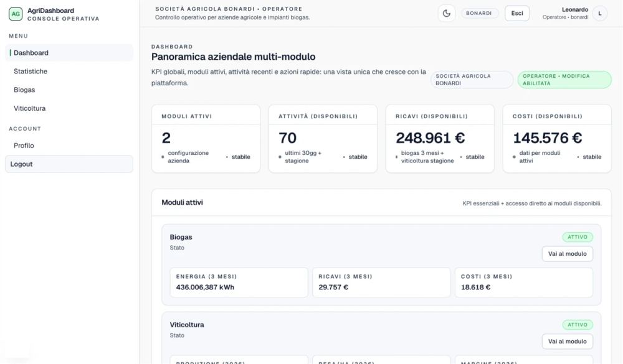Click the text 'biogas 3 mesi + viticoltura stagione'
The image size is (623, 364).
(427, 157)
